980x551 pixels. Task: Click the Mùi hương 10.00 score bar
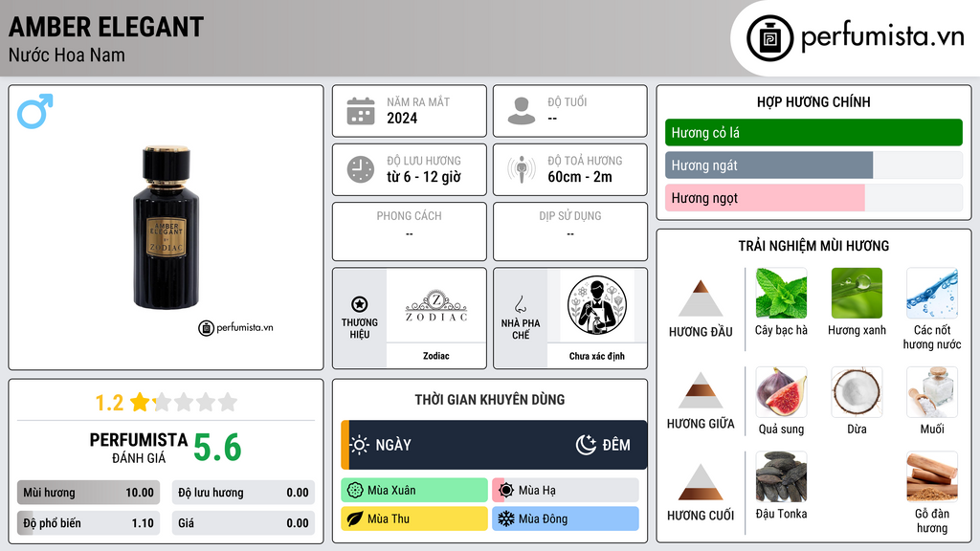pyautogui.click(x=88, y=493)
